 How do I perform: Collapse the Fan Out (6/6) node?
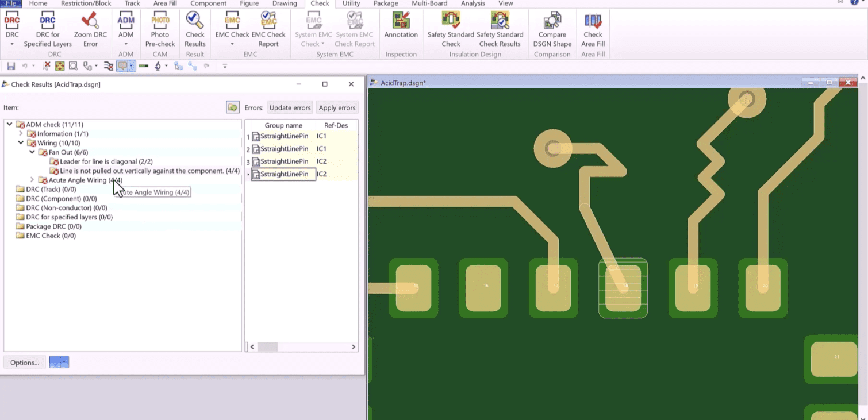point(32,152)
